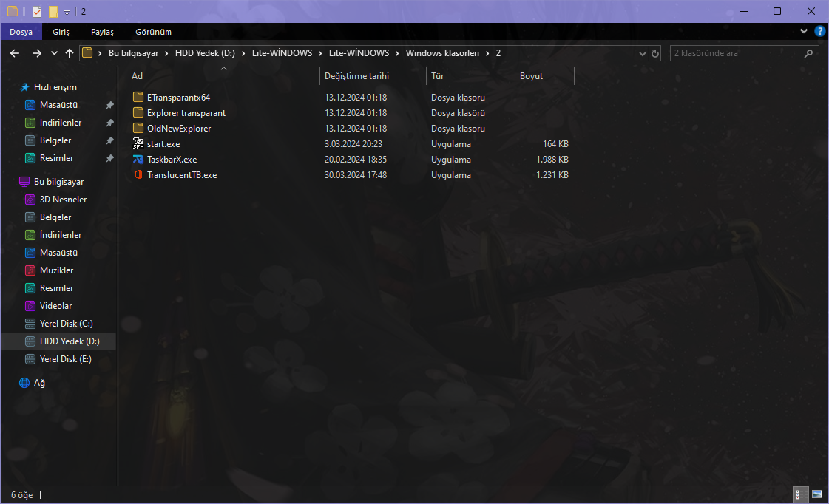Sort by Değiştirme tarihi column header
Viewport: 829px width, 504px height.
[x=357, y=76]
